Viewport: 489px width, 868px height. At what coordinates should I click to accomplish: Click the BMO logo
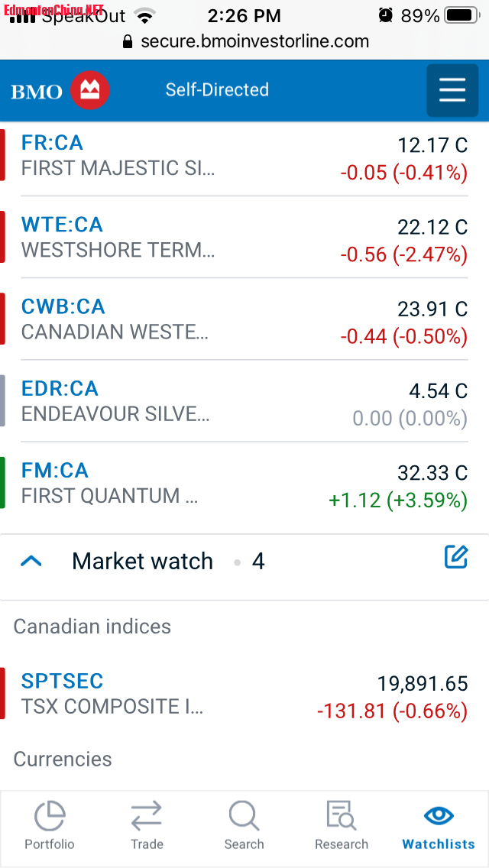(60, 91)
